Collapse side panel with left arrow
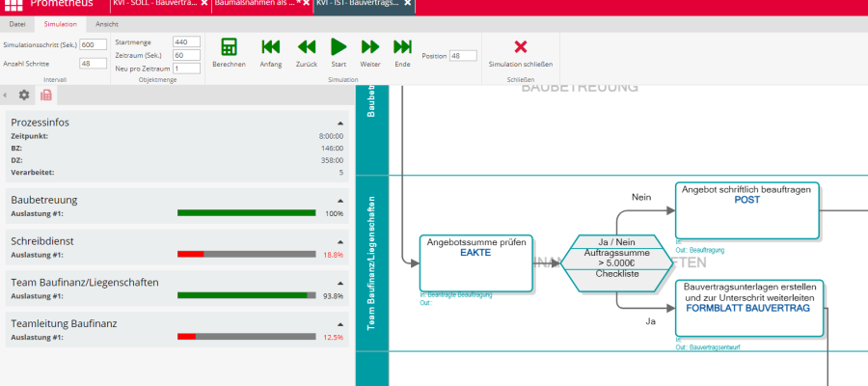This screenshot has height=386, width=868. (x=5, y=96)
